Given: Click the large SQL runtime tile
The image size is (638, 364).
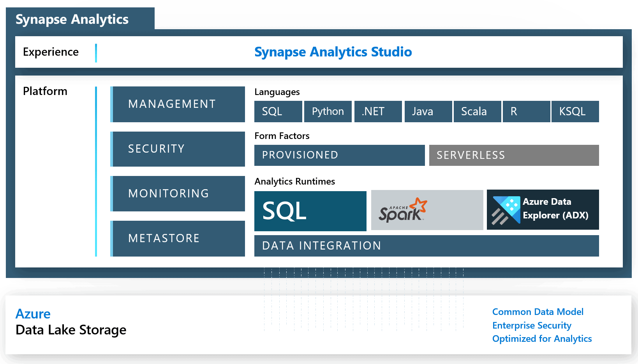Looking at the screenshot, I should coord(310,211).
